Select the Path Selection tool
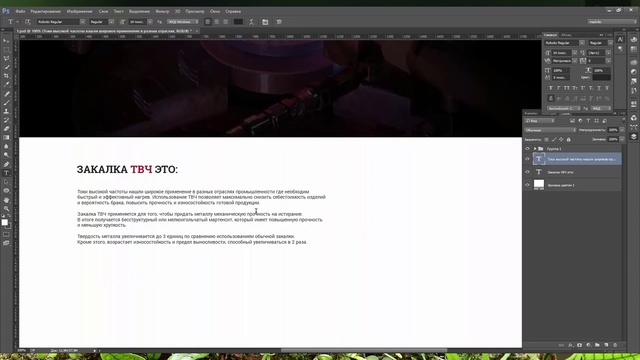Screen dimensions: 640x360 click(x=6, y=182)
